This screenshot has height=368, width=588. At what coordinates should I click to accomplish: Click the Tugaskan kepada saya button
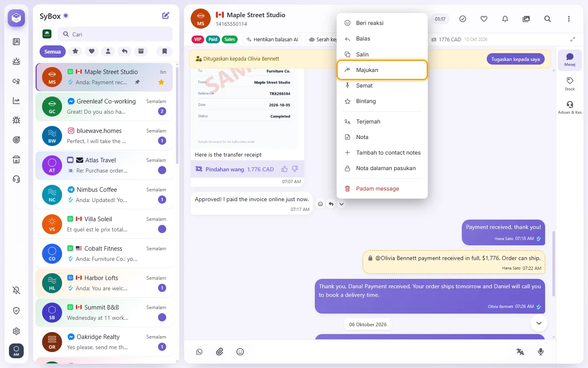pyautogui.click(x=515, y=59)
